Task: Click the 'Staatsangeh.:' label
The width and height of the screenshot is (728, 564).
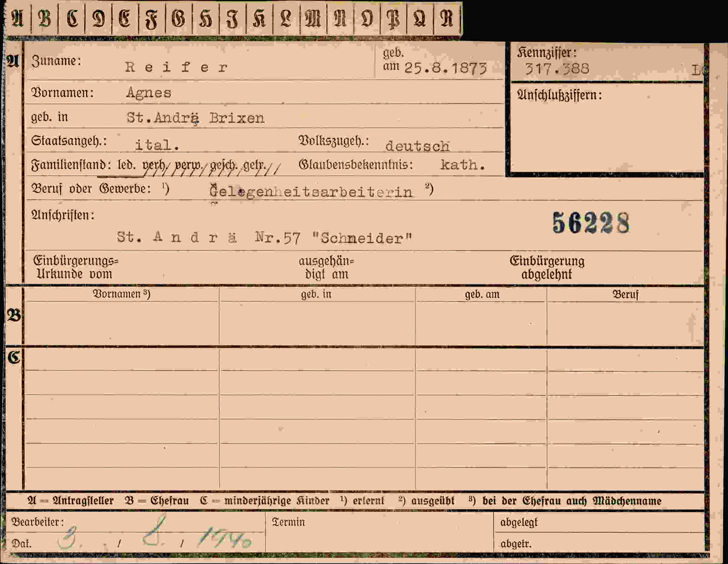Action: (69, 141)
